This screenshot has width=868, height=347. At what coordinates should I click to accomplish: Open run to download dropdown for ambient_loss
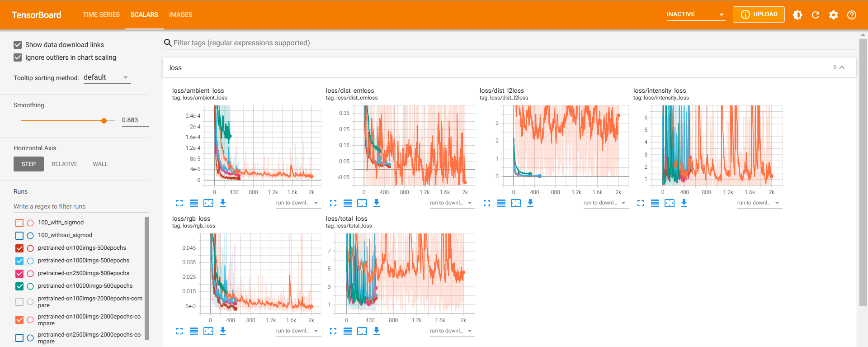pyautogui.click(x=298, y=203)
